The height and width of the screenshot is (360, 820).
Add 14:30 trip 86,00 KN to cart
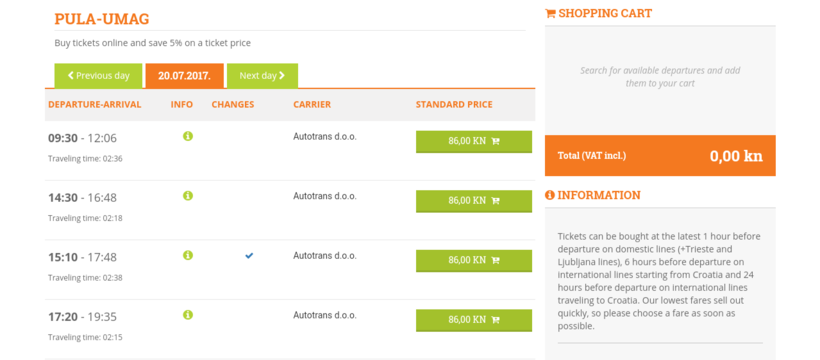[x=474, y=201]
